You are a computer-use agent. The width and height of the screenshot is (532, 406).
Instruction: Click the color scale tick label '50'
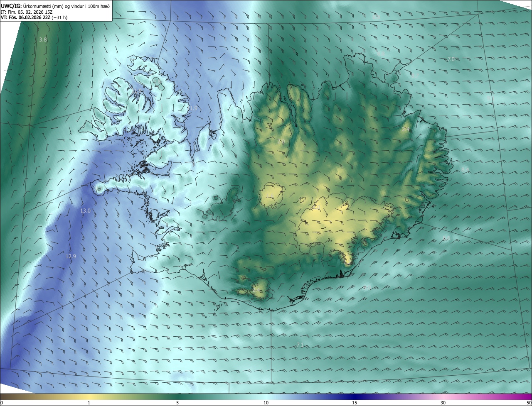tap(529, 403)
